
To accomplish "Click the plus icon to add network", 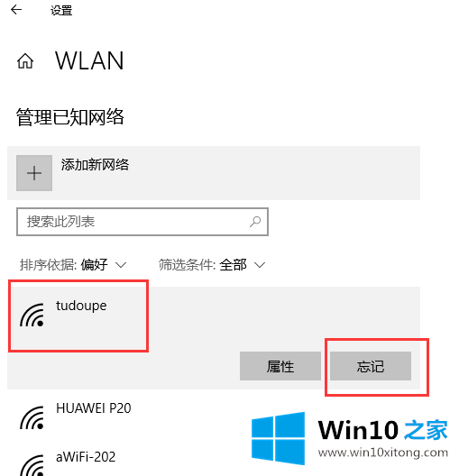I will [x=34, y=173].
